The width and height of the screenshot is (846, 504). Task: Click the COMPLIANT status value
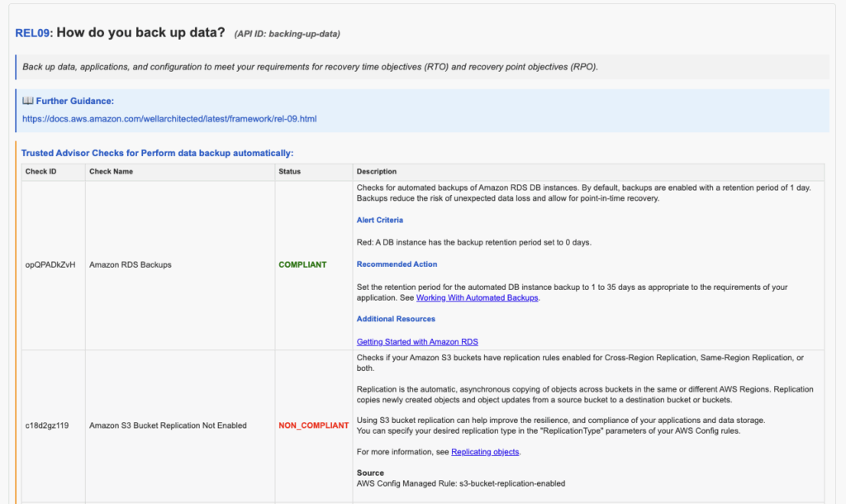pyautogui.click(x=302, y=264)
